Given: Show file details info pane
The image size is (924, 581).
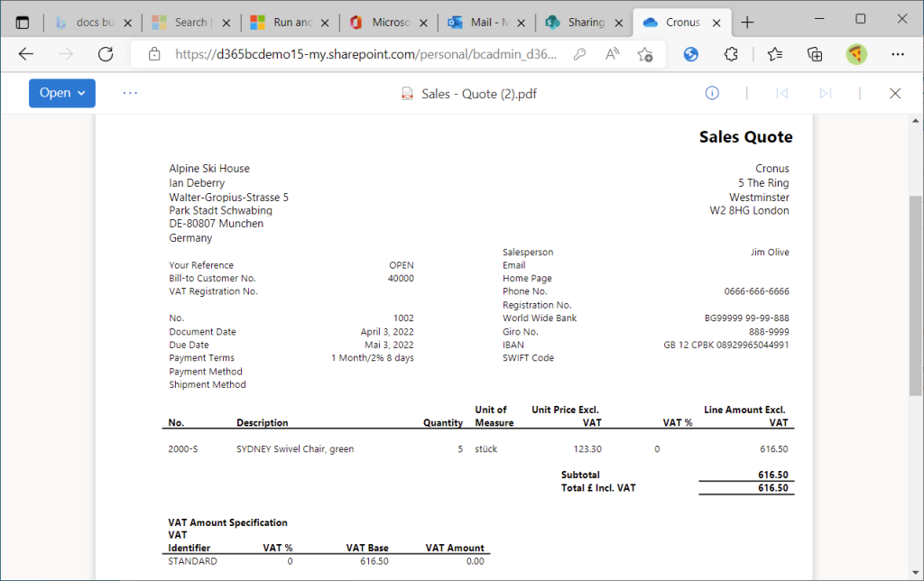Looking at the screenshot, I should coord(712,93).
